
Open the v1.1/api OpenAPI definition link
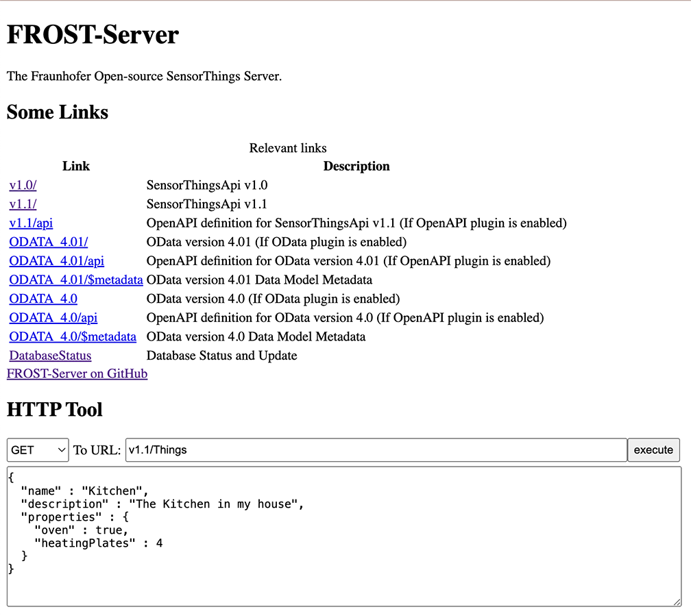[31, 223]
